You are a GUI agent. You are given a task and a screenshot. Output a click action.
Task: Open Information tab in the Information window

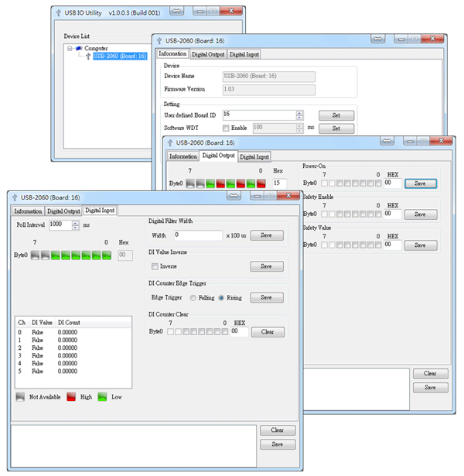[x=173, y=53]
